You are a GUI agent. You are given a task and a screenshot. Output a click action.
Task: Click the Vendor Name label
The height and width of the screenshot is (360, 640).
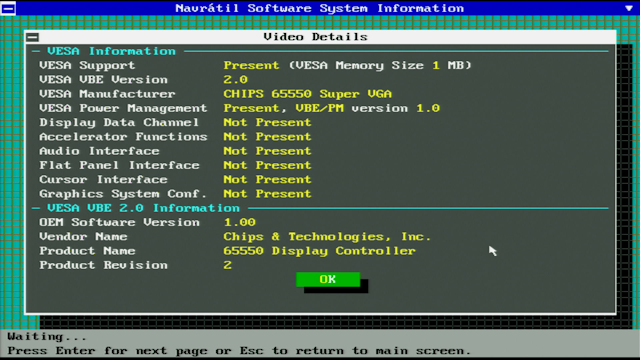83,237
